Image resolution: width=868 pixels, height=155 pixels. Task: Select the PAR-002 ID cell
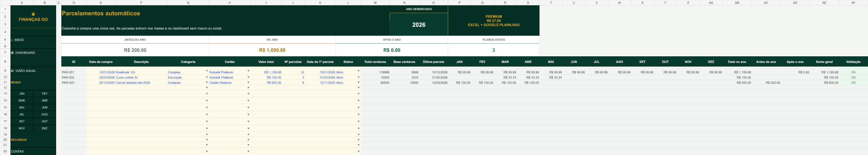point(74,77)
